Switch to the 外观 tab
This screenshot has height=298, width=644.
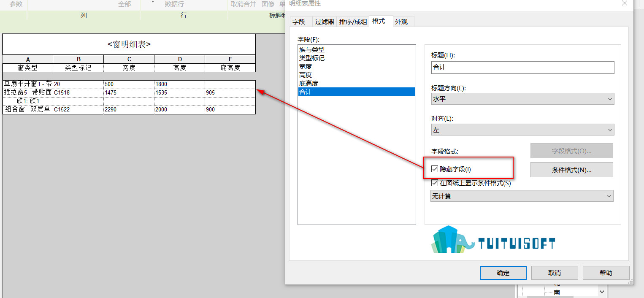pyautogui.click(x=403, y=22)
